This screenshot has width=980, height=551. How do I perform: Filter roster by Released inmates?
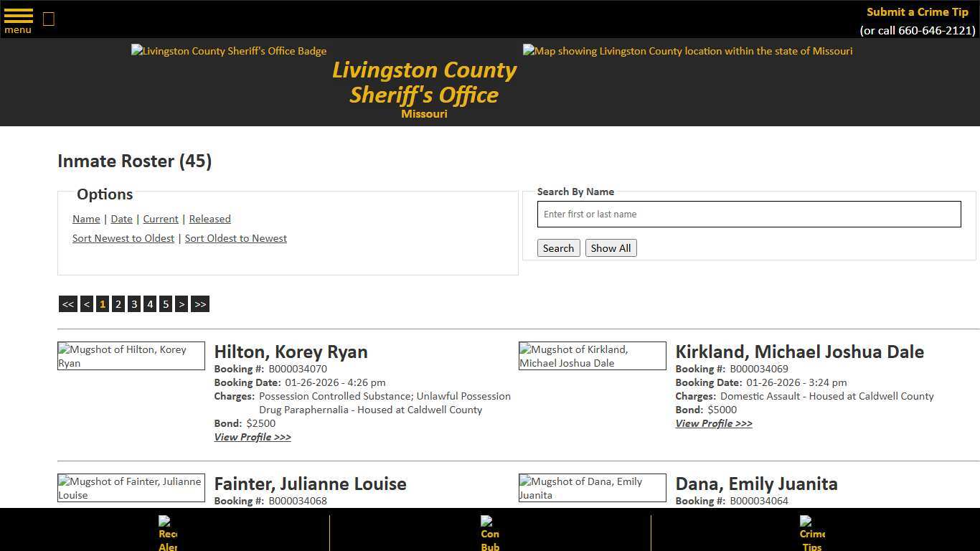[209, 219]
